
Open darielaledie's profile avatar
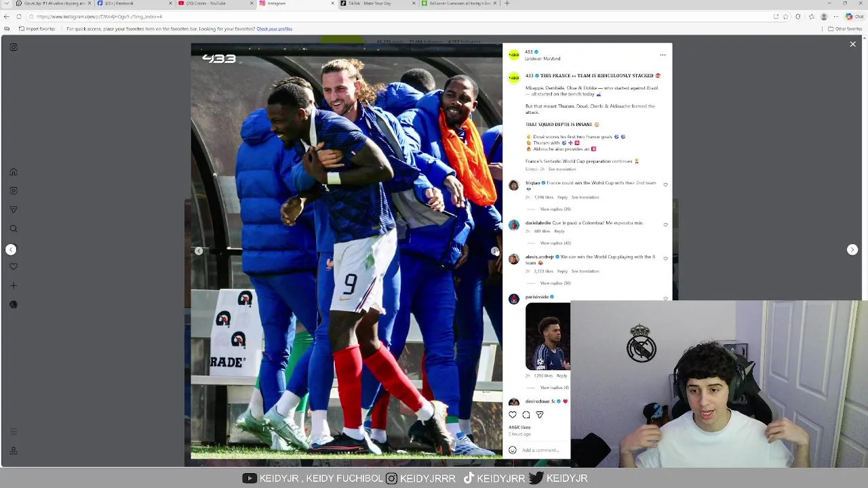click(513, 226)
